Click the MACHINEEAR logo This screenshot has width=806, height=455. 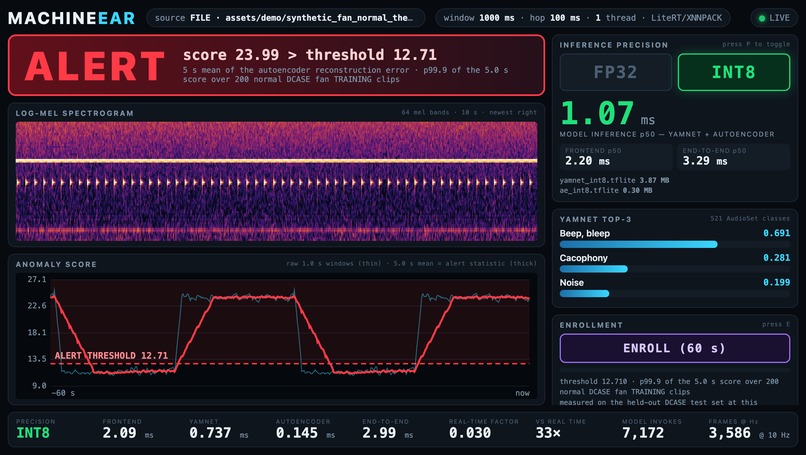point(71,18)
